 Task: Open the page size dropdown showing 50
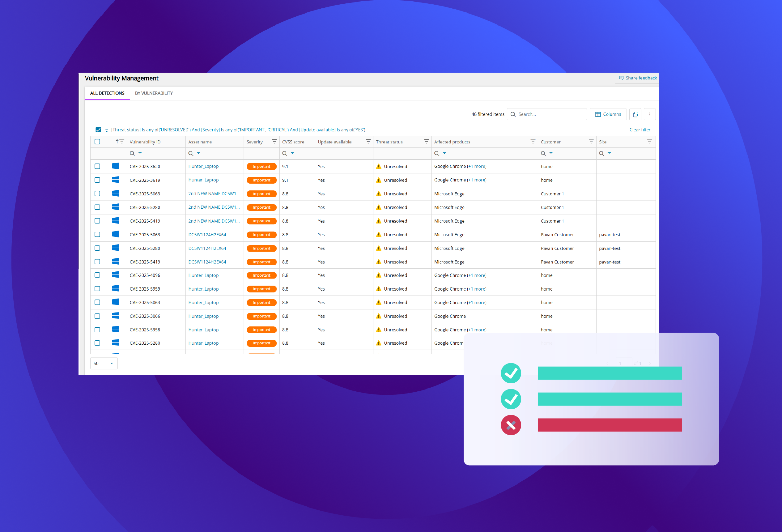(x=104, y=363)
